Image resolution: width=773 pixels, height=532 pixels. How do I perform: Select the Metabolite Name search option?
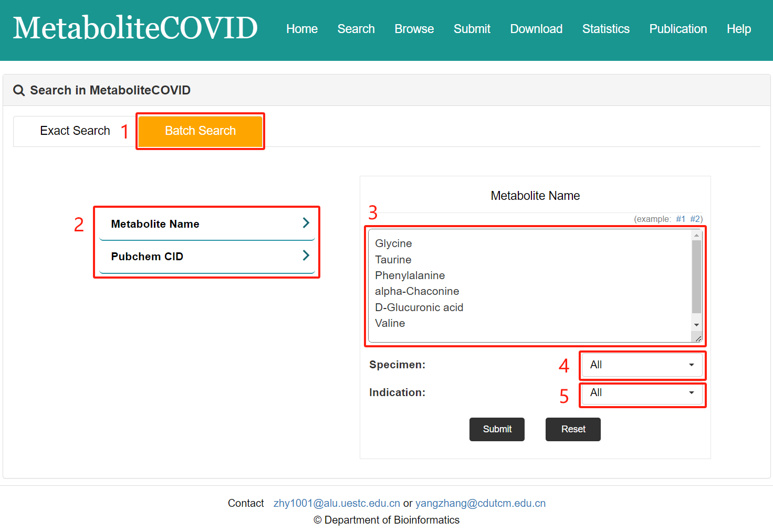click(x=155, y=224)
